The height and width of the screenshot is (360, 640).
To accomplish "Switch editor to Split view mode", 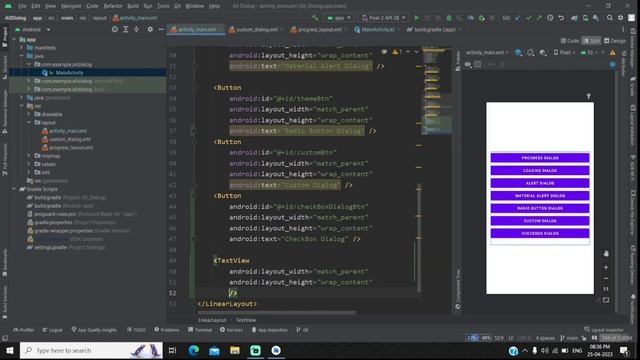I will pos(591,41).
